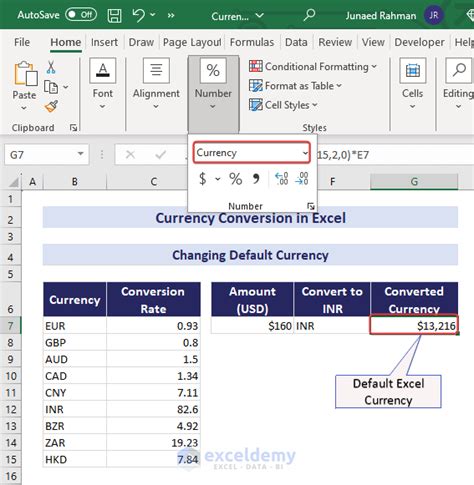Select the View tab

coord(373,42)
